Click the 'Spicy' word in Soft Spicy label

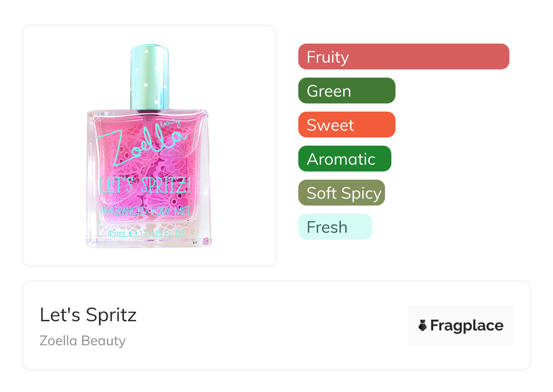[x=362, y=193]
